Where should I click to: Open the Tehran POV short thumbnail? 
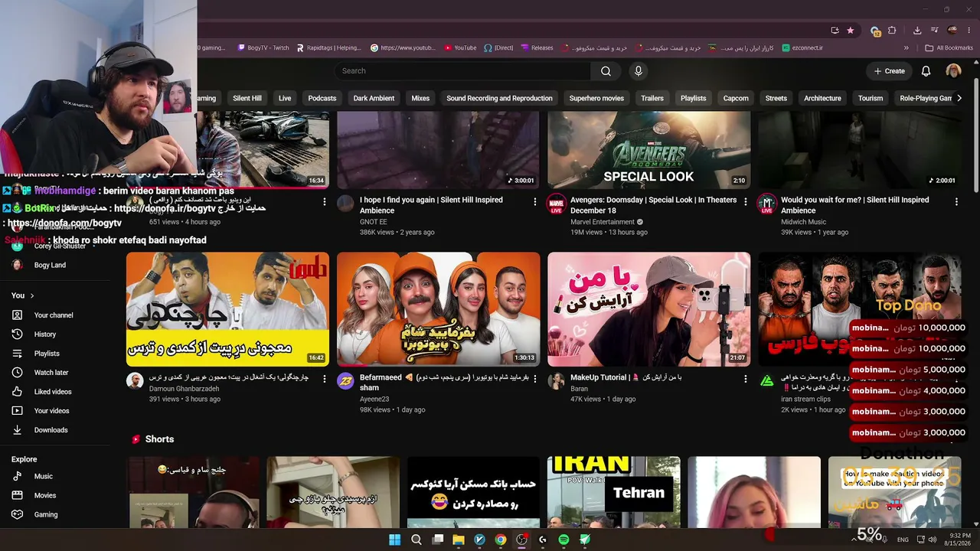pos(614,492)
